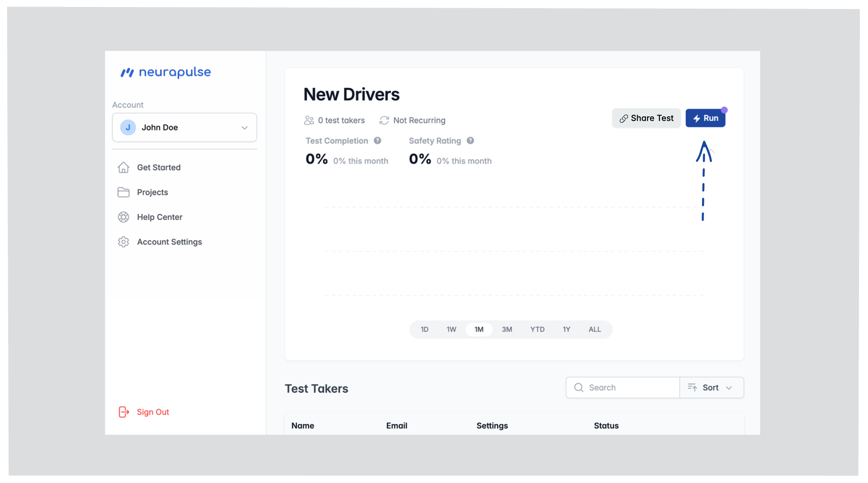The height and width of the screenshot is (483, 868).
Task: Click the home icon beside Get Started
Action: pyautogui.click(x=124, y=167)
